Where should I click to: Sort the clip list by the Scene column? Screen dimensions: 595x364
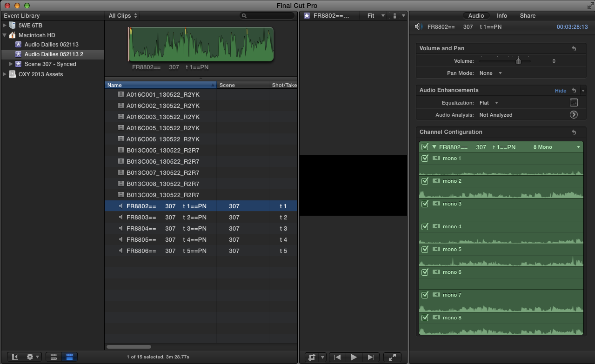[x=243, y=85]
